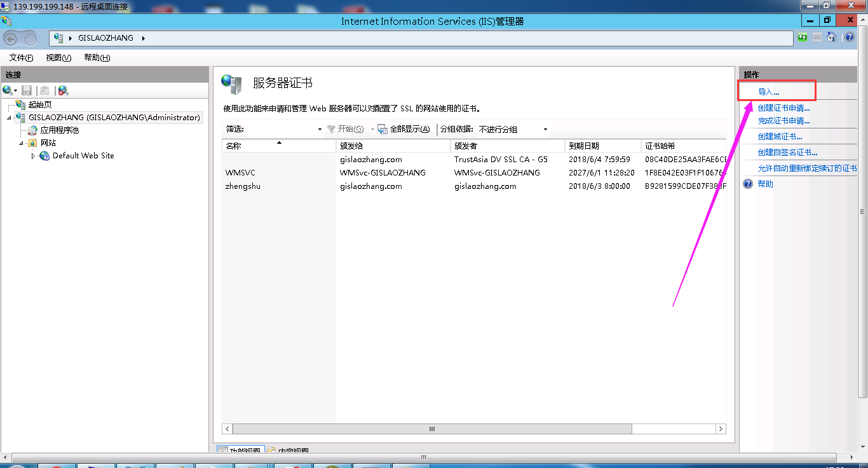Click the delete connection icon in Connections toolbar
Image resolution: width=868 pixels, height=468 pixels.
pos(63,91)
